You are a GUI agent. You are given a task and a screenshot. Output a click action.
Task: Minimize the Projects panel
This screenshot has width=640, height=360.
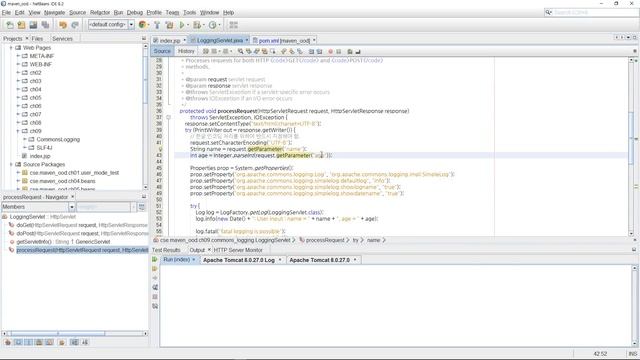pos(144,38)
